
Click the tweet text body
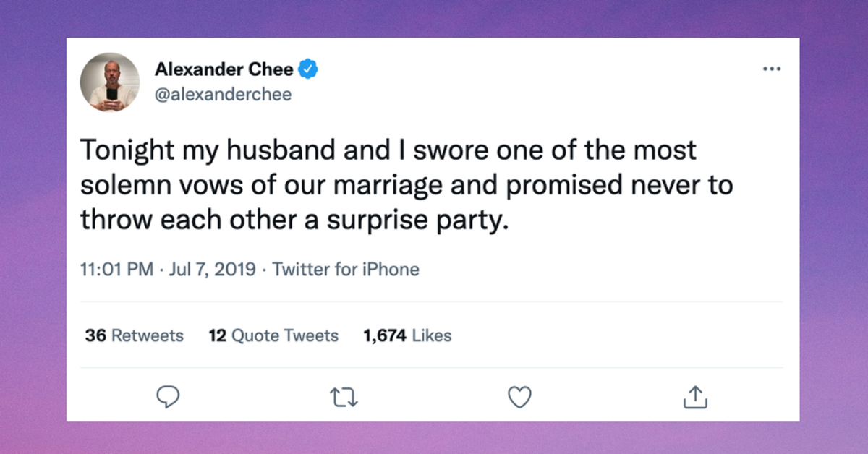pos(405,184)
